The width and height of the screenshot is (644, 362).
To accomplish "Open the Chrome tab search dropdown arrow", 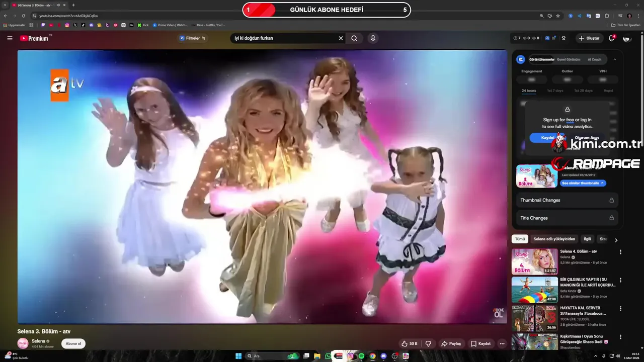I will (5, 5).
